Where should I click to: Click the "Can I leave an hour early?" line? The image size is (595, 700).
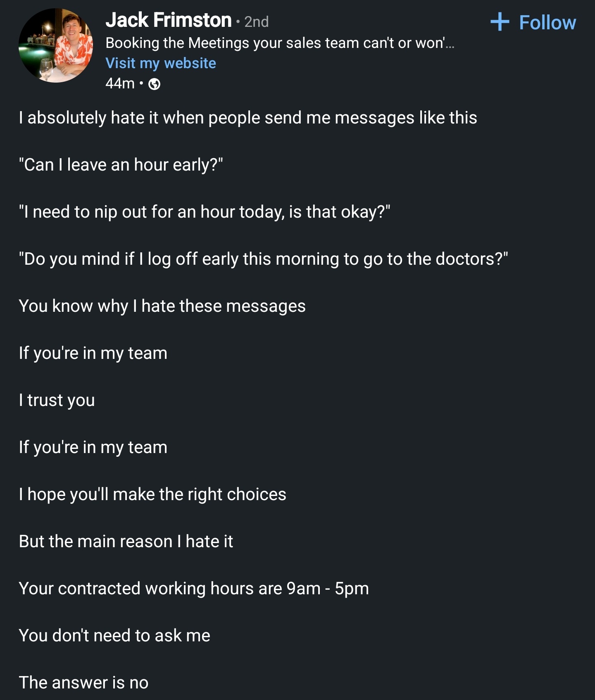point(121,165)
